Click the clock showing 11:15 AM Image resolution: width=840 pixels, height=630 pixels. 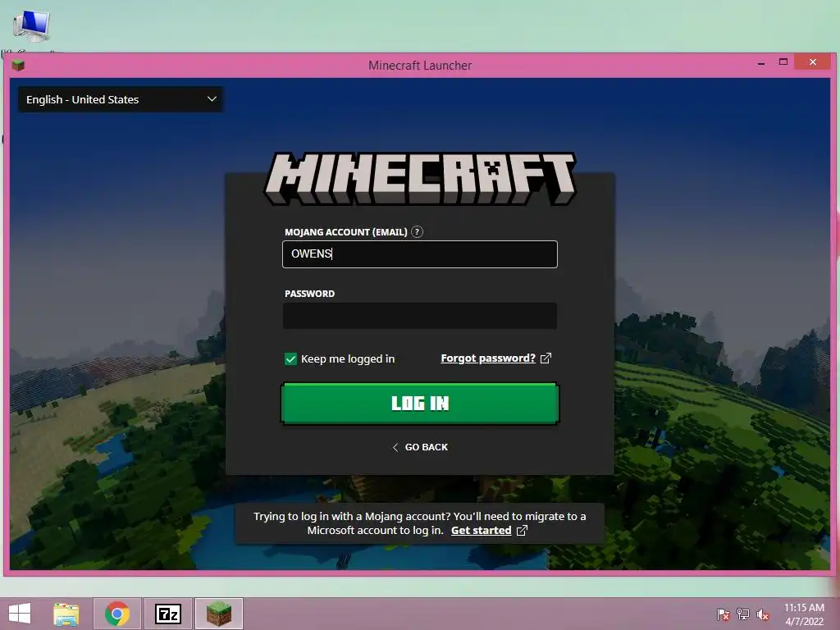click(804, 608)
